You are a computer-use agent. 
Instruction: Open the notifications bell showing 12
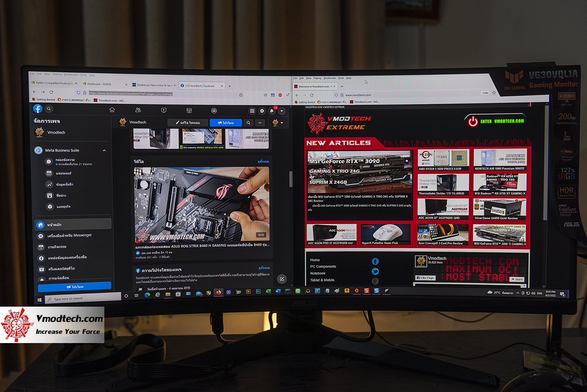[272, 111]
